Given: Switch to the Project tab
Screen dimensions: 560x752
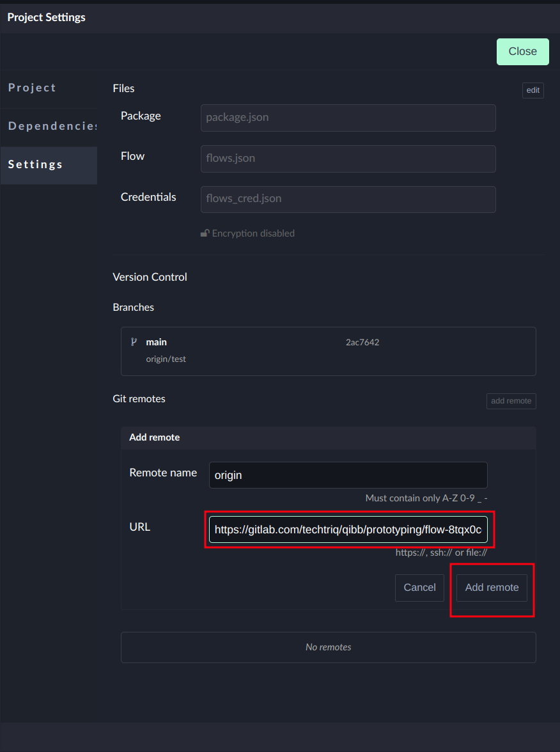Looking at the screenshot, I should [x=32, y=88].
